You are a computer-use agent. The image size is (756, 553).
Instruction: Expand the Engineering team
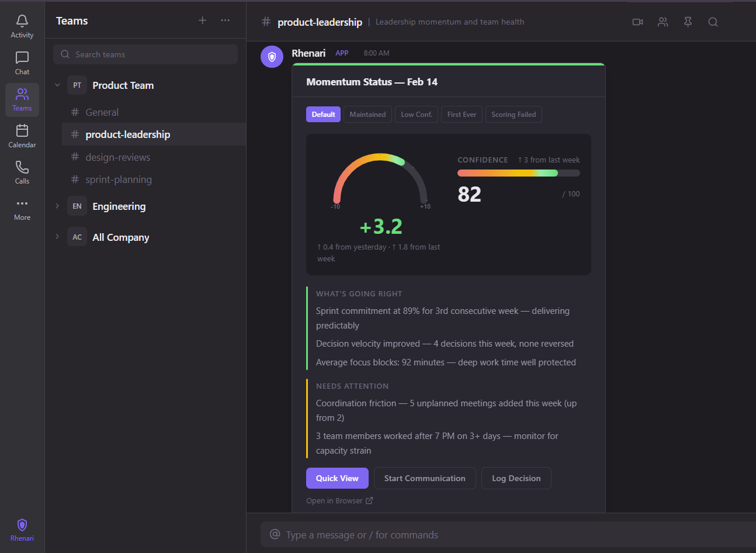pyautogui.click(x=57, y=206)
